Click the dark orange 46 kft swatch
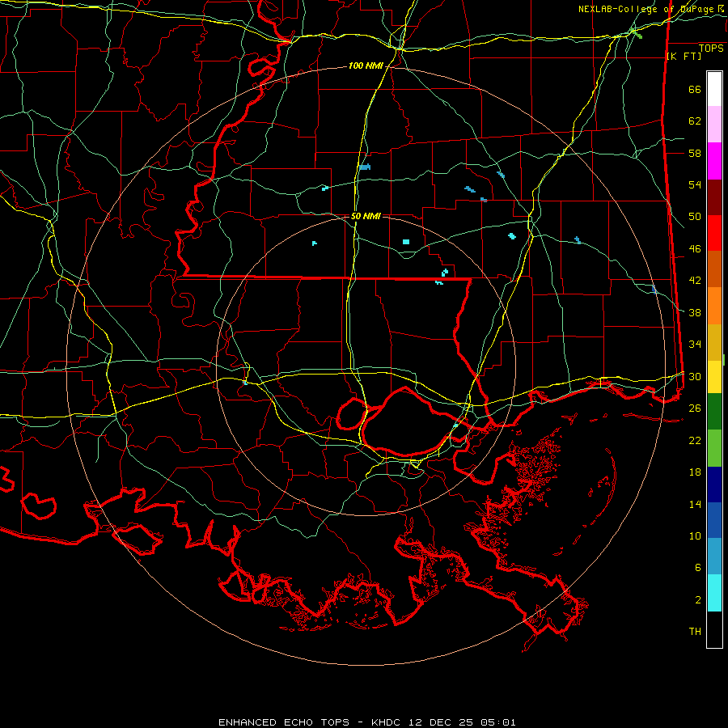The image size is (728, 728). [714, 269]
